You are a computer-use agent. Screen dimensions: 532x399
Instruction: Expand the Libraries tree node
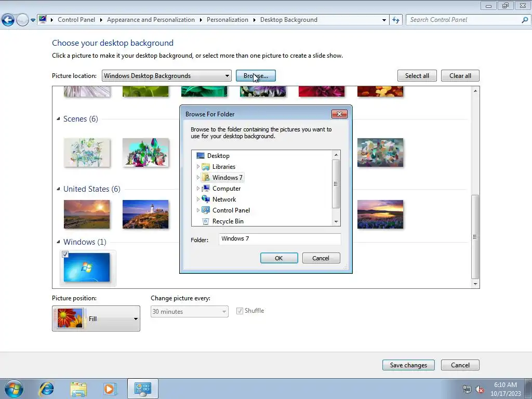coord(198,167)
